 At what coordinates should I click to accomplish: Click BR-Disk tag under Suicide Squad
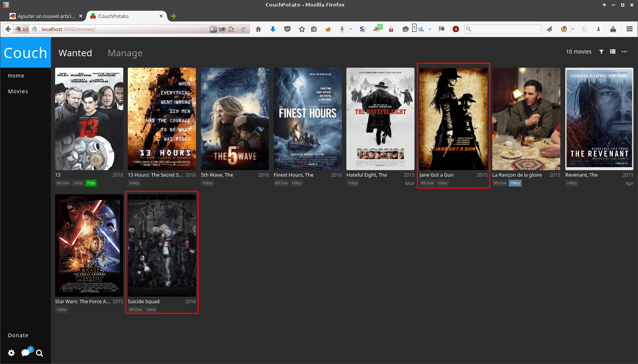click(135, 310)
